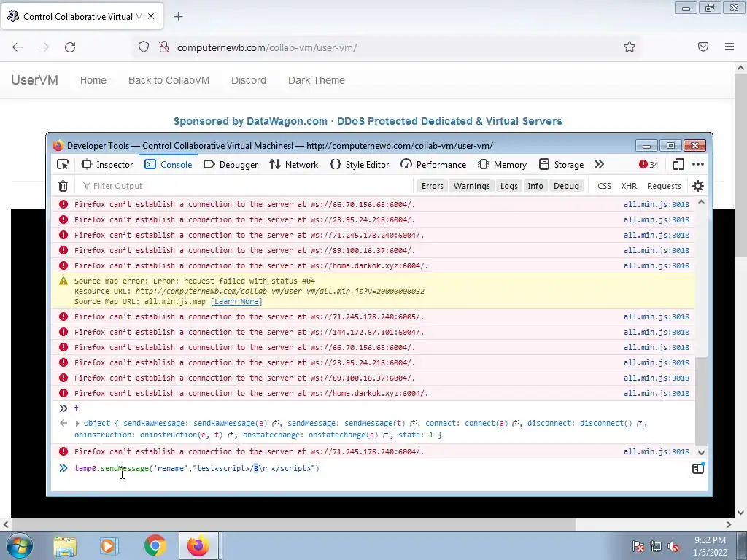Toggle the responsive design mode icon
This screenshot has width=747, height=560.
click(678, 164)
